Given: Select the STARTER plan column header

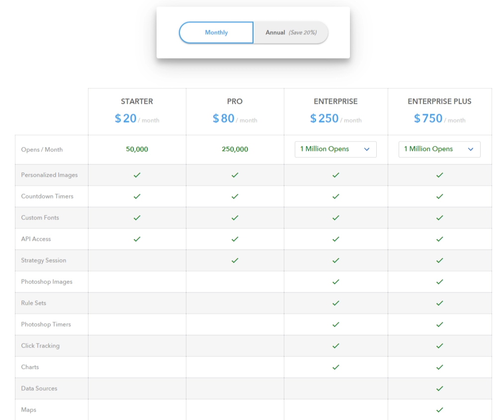Looking at the screenshot, I should 137,101.
